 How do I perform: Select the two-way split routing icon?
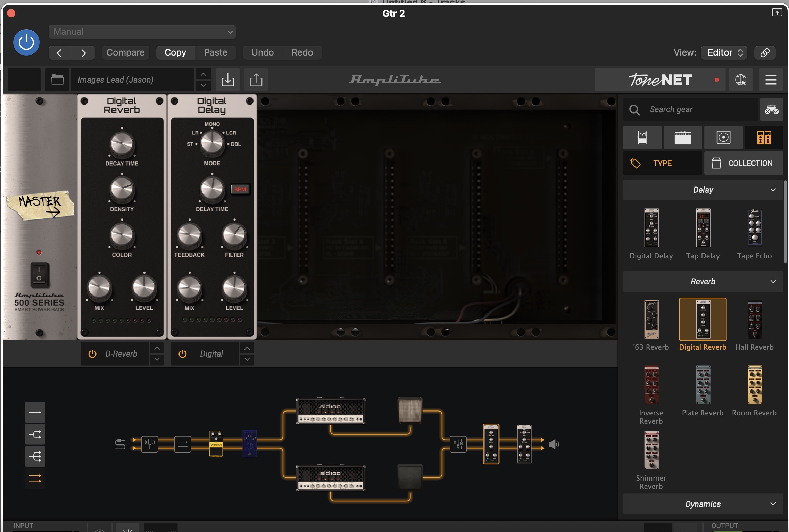tap(35, 434)
